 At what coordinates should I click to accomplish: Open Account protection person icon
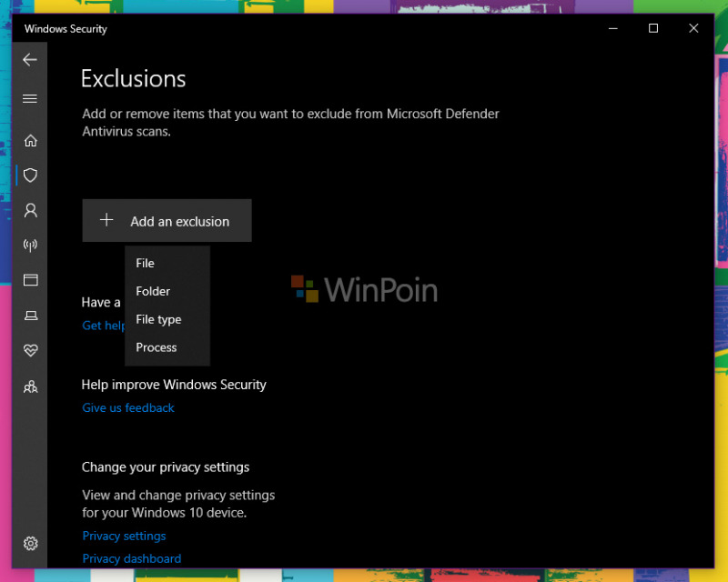pyautogui.click(x=31, y=211)
